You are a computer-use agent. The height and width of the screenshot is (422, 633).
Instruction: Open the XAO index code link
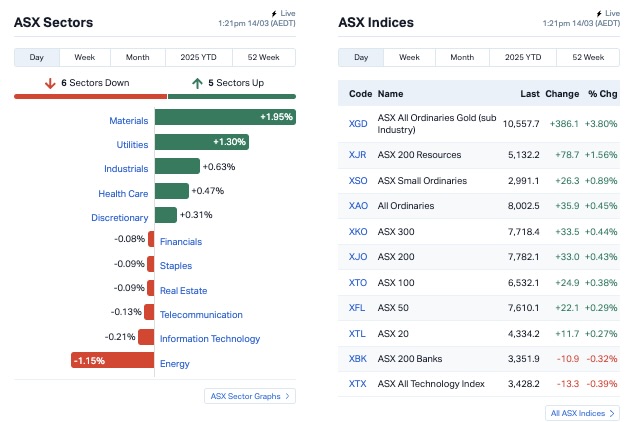point(358,206)
